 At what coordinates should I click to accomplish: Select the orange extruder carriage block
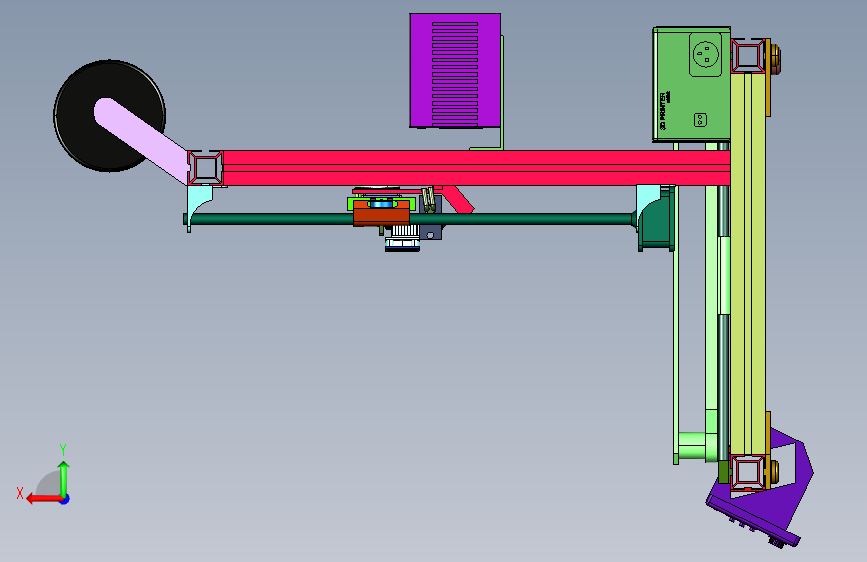(x=382, y=216)
